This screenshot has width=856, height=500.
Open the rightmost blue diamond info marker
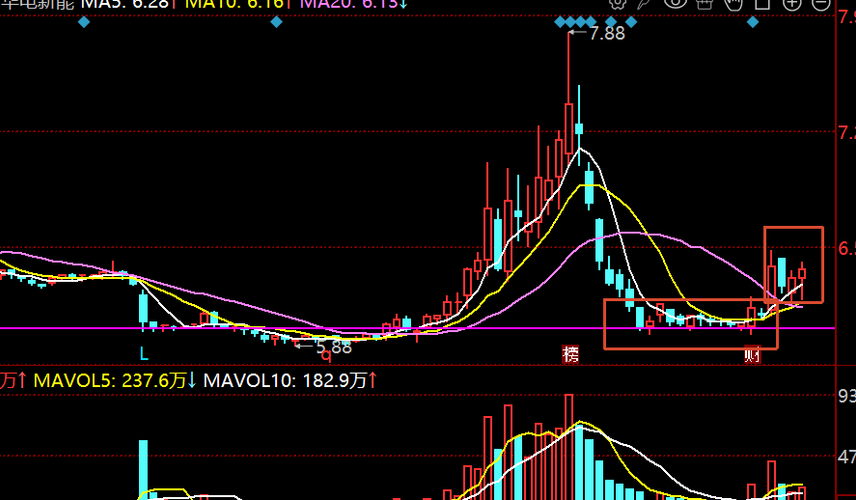[x=753, y=22]
